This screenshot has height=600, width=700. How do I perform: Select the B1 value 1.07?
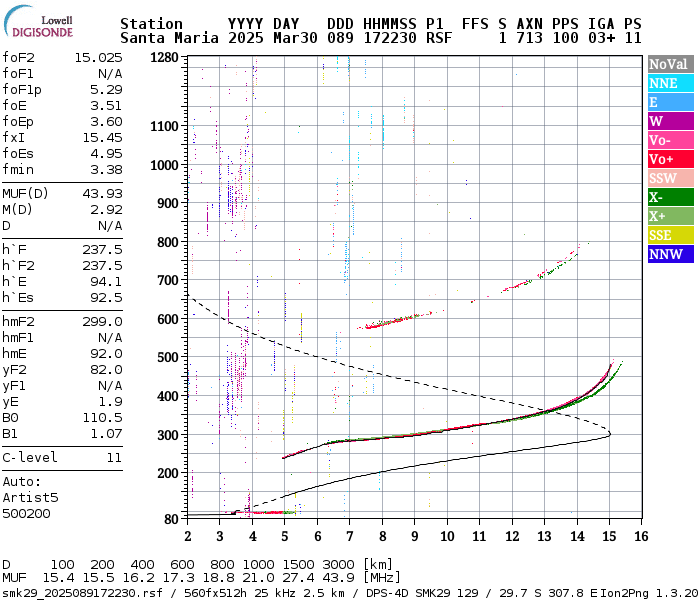106,434
